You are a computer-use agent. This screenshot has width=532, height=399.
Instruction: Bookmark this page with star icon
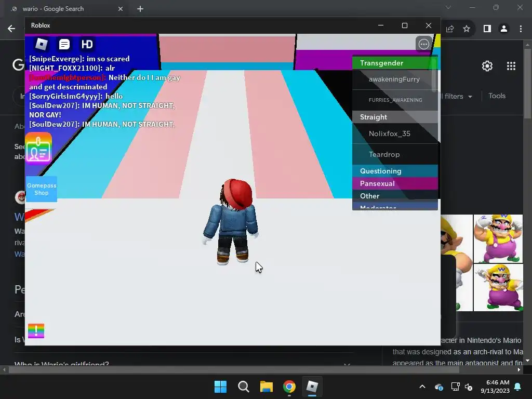pos(467,29)
